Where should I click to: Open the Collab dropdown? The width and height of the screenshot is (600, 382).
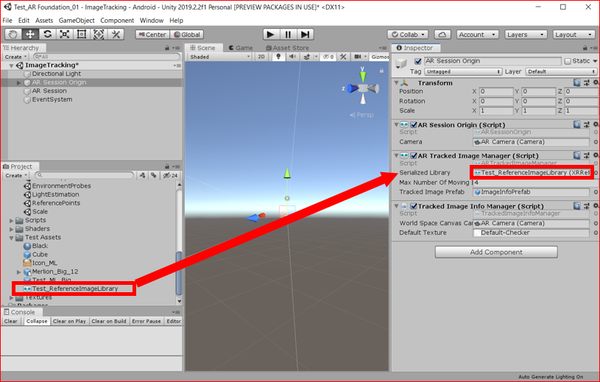click(x=408, y=34)
